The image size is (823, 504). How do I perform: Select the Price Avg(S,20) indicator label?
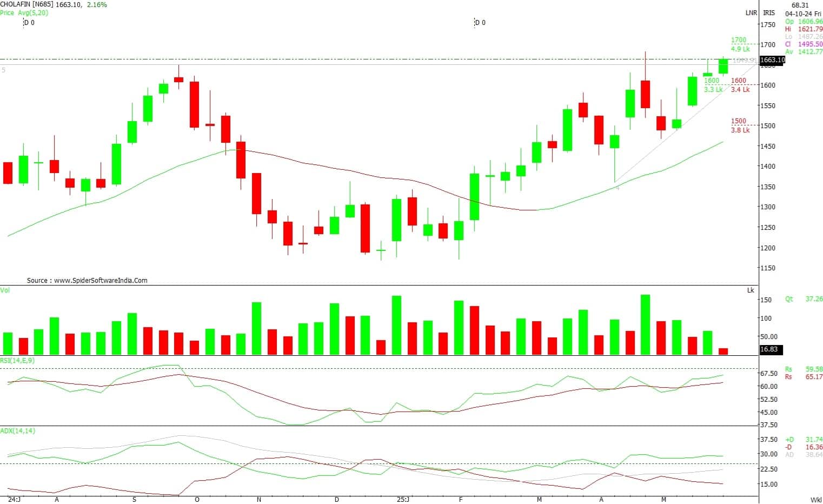pyautogui.click(x=24, y=13)
